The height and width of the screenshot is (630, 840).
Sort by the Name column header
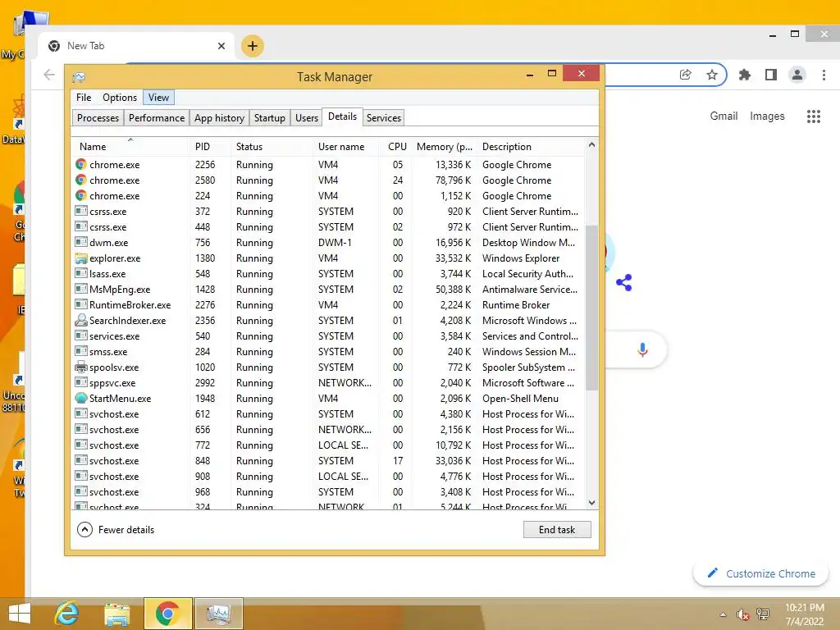[130, 147]
